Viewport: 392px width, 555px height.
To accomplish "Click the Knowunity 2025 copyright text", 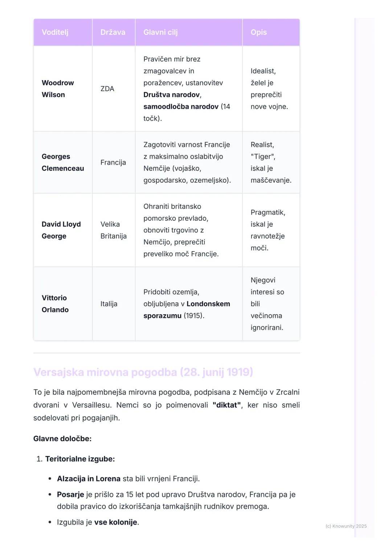I will pos(346,526).
